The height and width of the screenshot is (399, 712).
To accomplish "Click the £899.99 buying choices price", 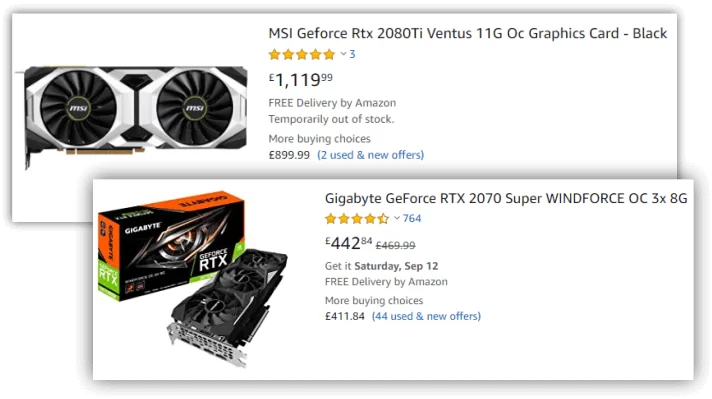I will pyautogui.click(x=289, y=155).
